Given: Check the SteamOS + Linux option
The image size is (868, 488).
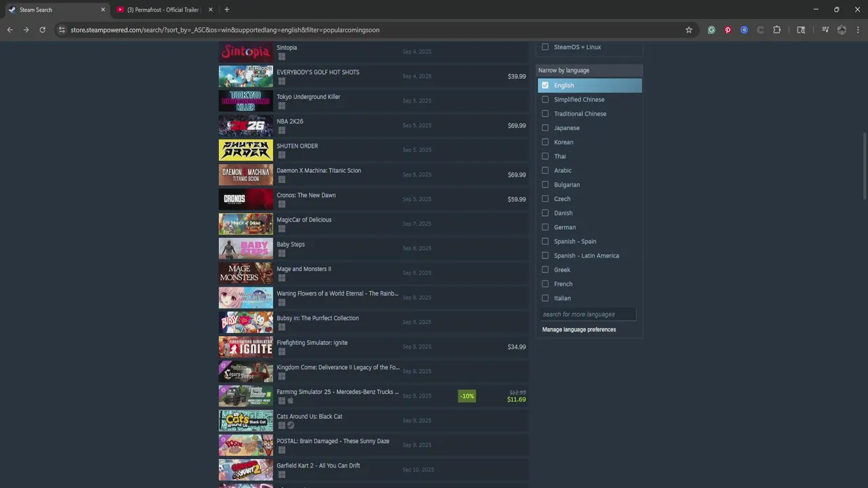Looking at the screenshot, I should click(545, 47).
